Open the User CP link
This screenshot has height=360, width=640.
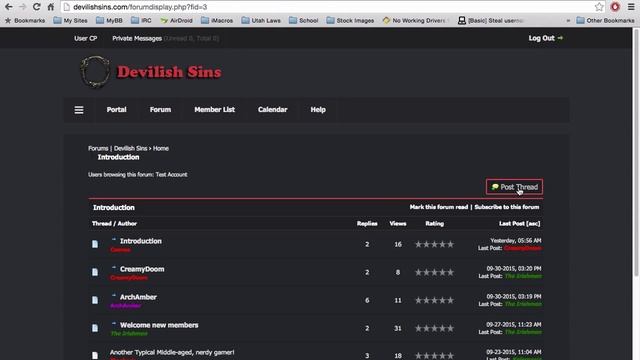click(85, 38)
